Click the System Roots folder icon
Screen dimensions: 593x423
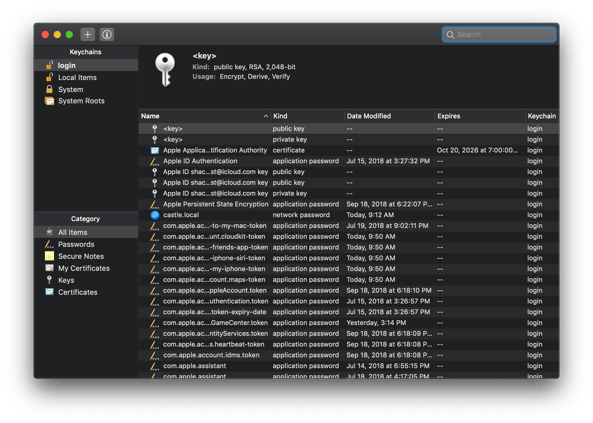coord(50,101)
